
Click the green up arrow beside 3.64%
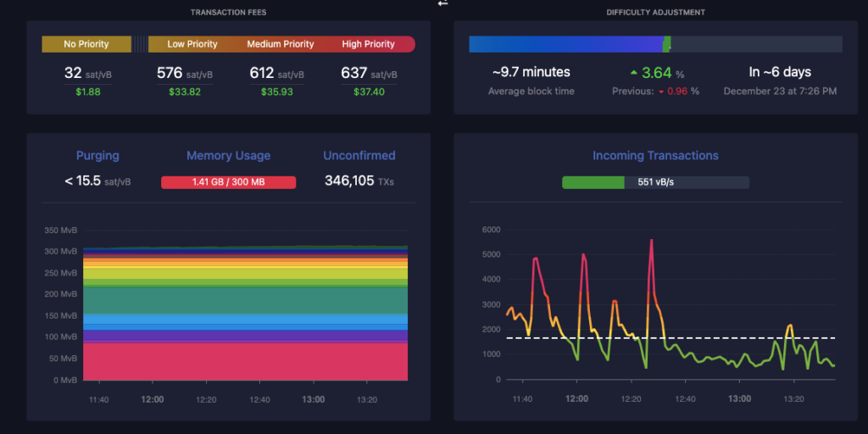(x=633, y=73)
